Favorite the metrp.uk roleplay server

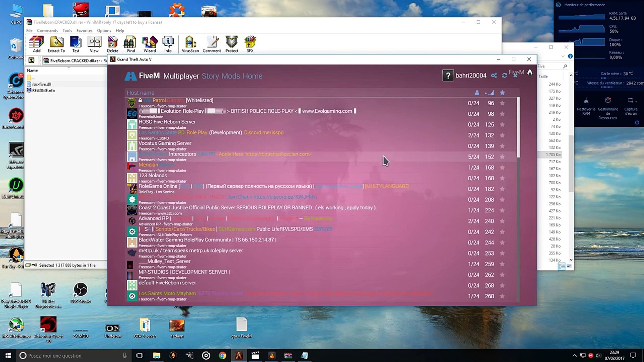[x=502, y=253]
